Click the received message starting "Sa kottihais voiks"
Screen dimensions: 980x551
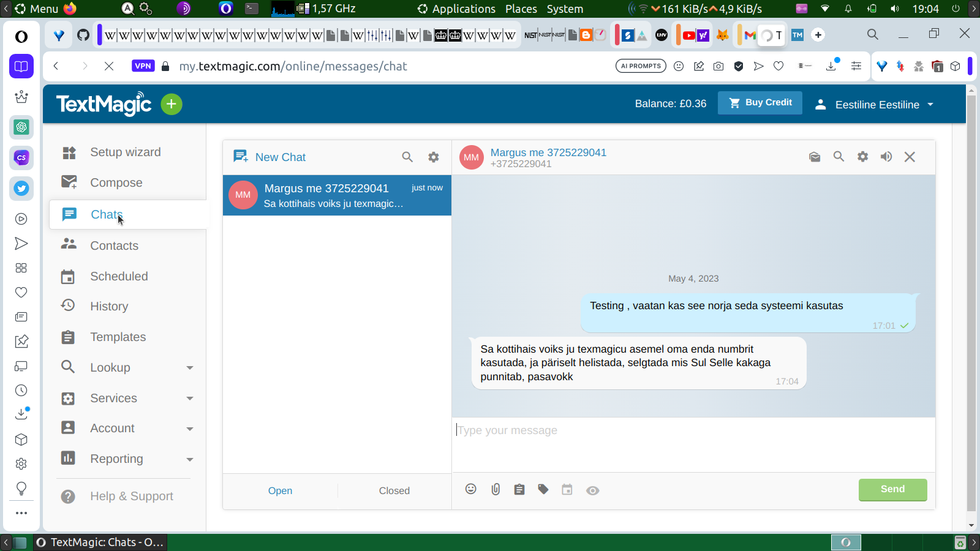pyautogui.click(x=639, y=363)
